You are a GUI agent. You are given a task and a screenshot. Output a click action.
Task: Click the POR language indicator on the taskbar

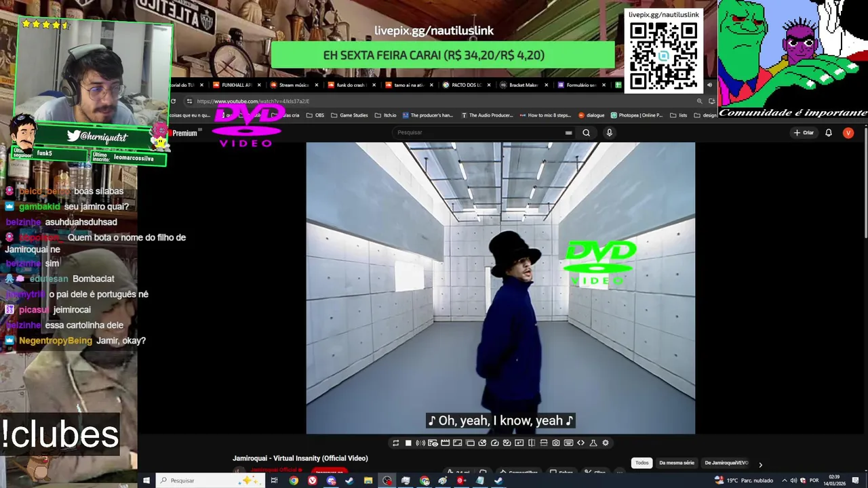(x=814, y=481)
